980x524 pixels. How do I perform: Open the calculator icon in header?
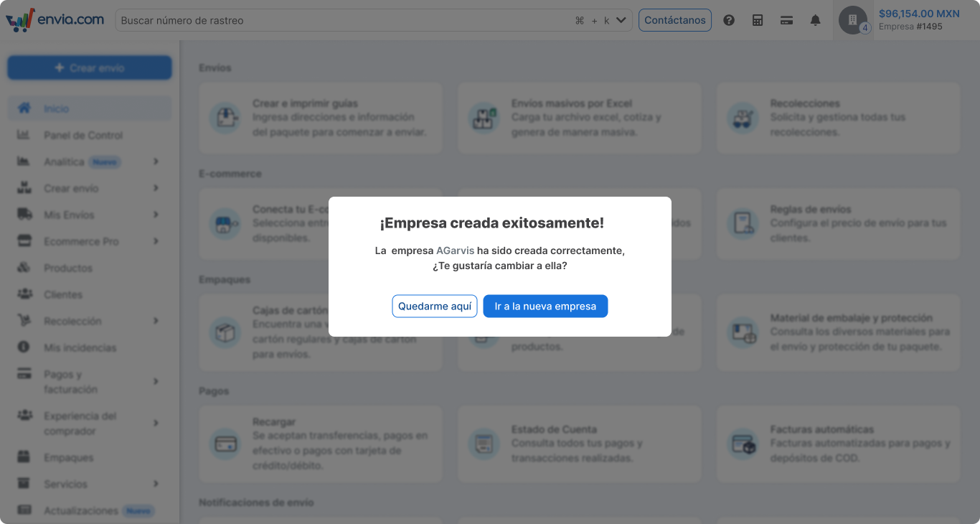tap(758, 20)
